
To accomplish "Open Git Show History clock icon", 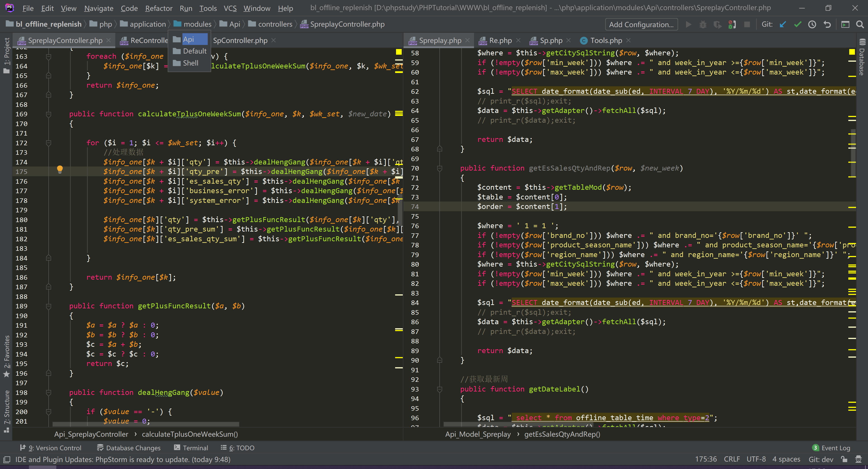I will click(812, 24).
